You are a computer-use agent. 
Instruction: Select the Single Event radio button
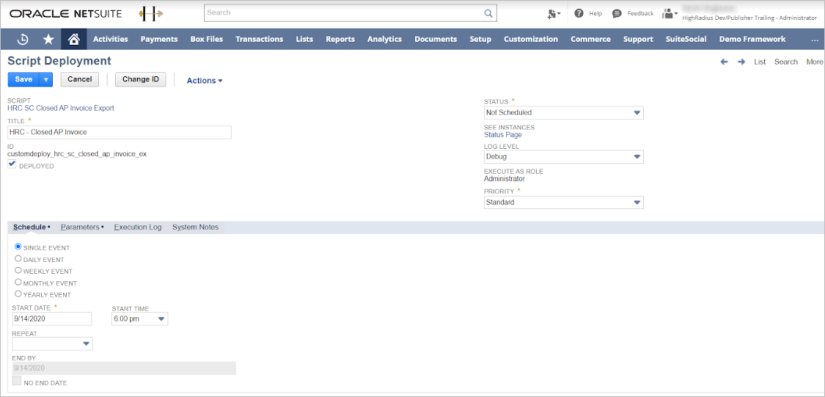click(x=18, y=247)
